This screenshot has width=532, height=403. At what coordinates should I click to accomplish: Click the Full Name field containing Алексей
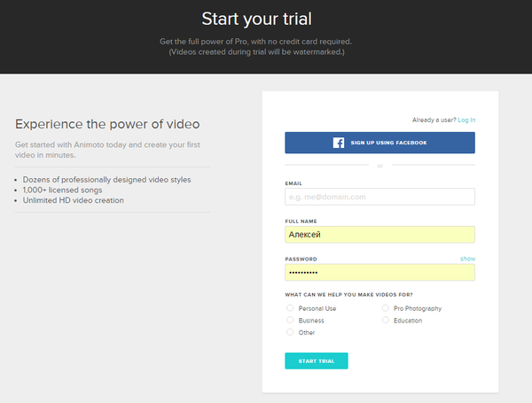[x=379, y=235]
